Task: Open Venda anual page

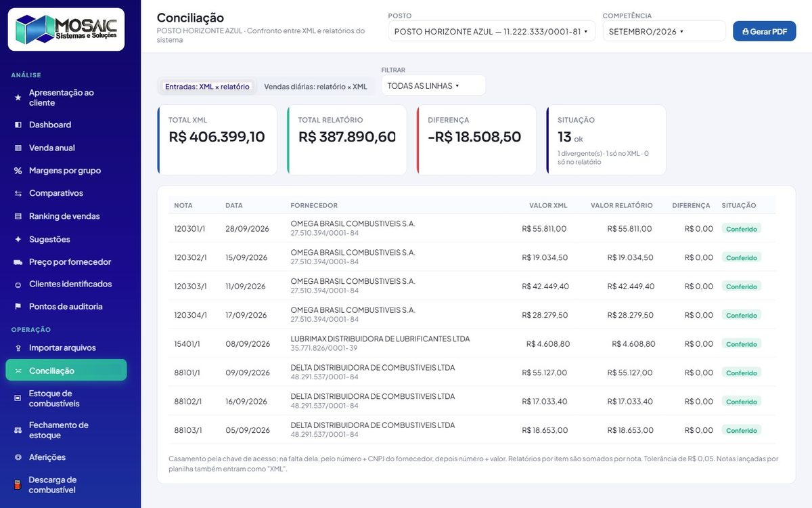Action: point(66,148)
